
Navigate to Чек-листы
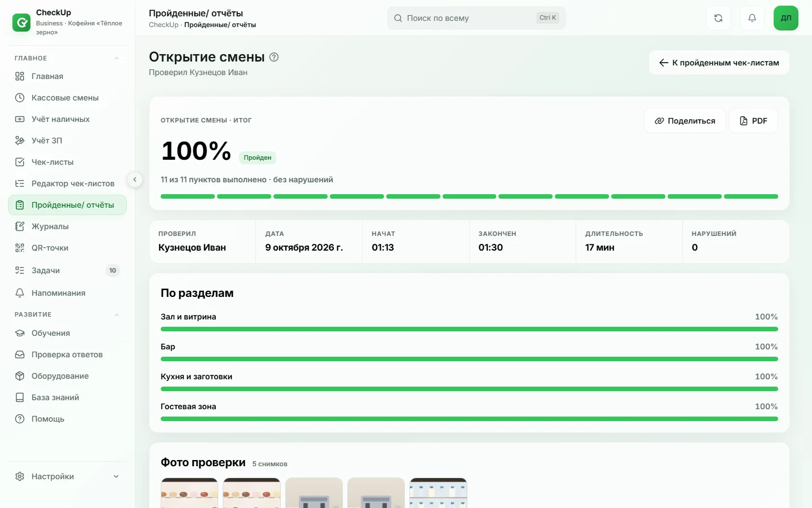67,162
